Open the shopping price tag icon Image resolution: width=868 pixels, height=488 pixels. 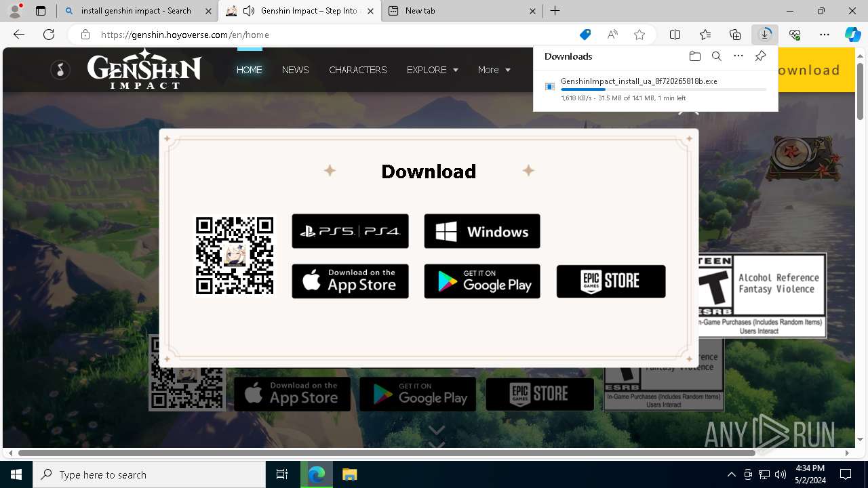(x=585, y=35)
